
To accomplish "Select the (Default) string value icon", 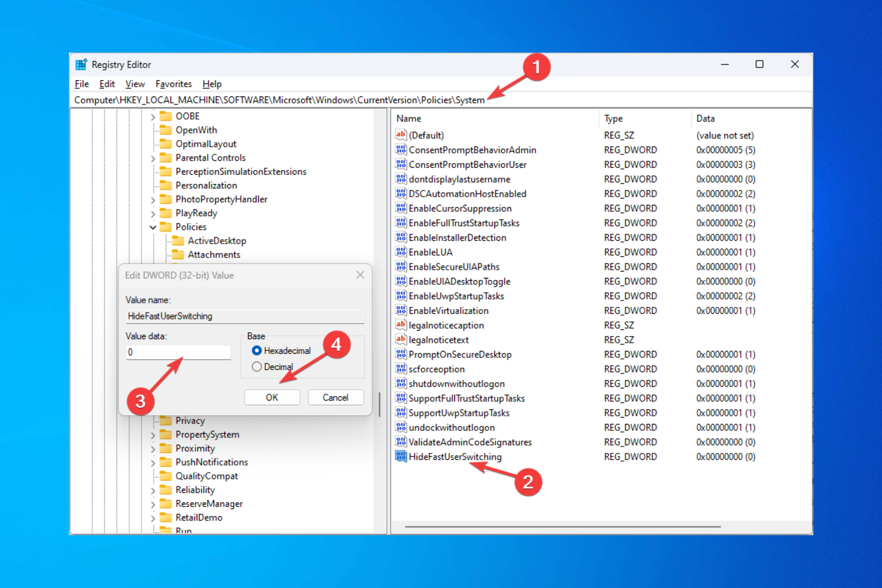I will [x=401, y=135].
